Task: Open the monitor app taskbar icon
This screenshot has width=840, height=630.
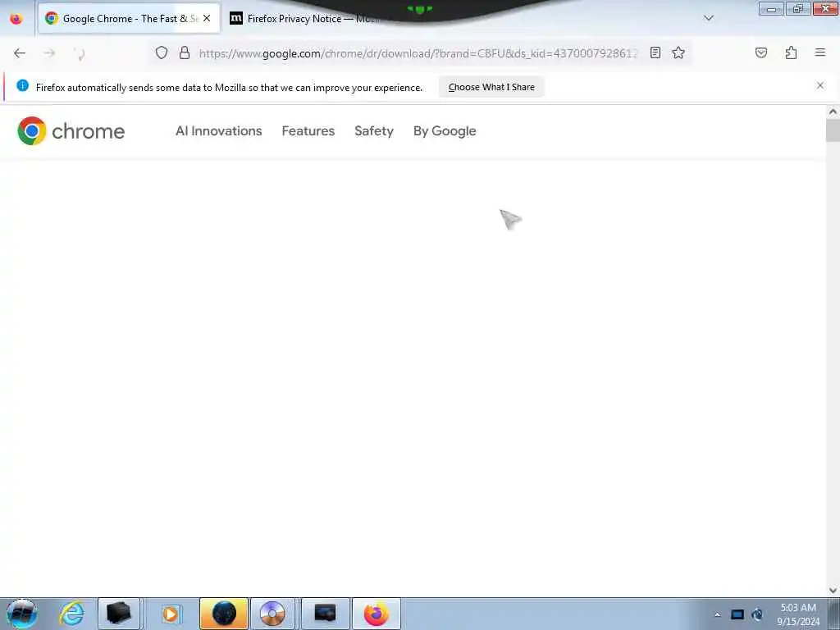Action: [x=325, y=614]
